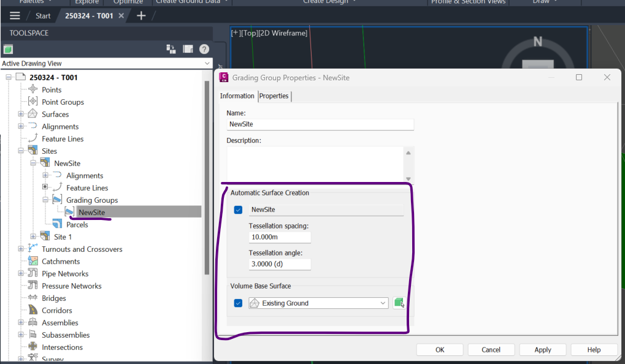Uncheck the NewSite automatic surface creation checkbox
The width and height of the screenshot is (625, 364).
[238, 210]
